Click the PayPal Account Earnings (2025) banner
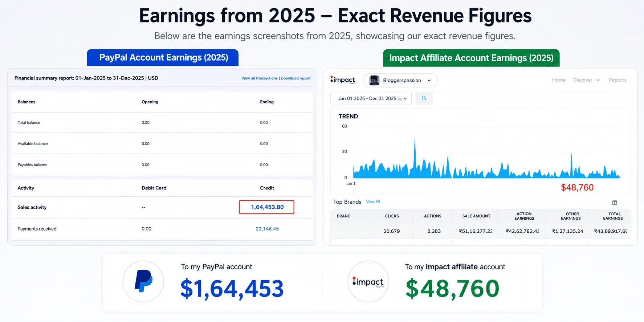644x322 pixels. click(163, 58)
